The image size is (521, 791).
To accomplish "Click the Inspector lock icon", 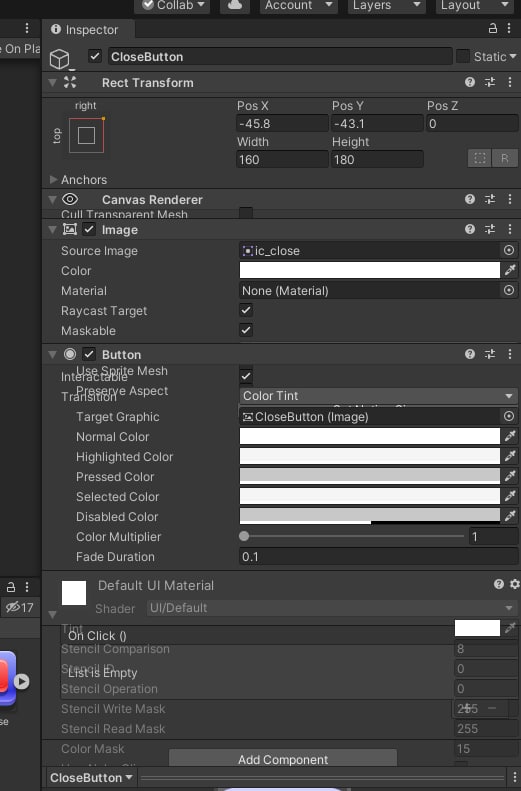I will (493, 29).
